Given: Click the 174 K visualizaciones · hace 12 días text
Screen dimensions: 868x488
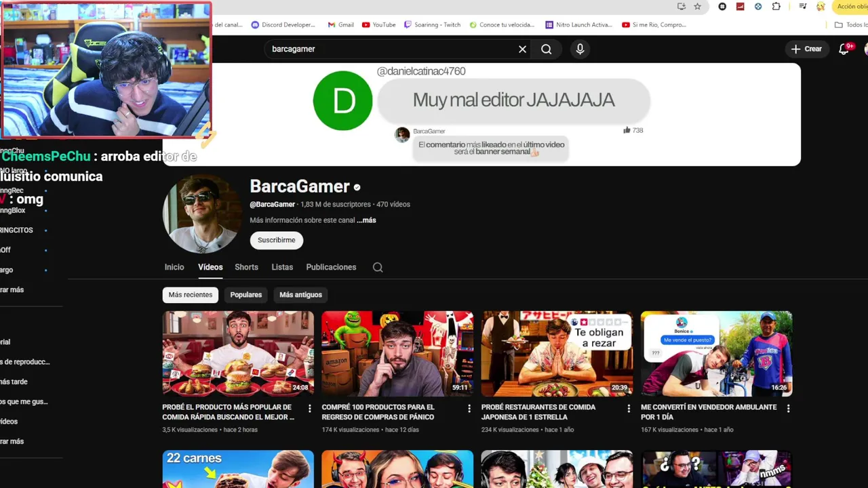Looking at the screenshot, I should pyautogui.click(x=370, y=430).
